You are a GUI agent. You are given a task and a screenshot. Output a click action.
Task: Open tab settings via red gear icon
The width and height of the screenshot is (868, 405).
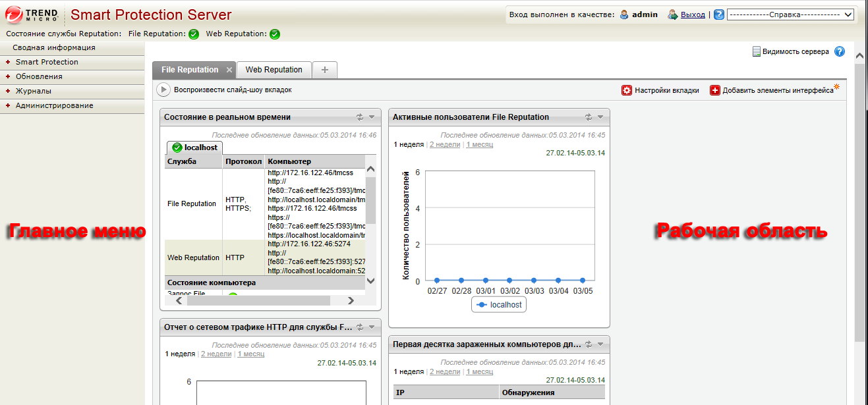coord(627,90)
